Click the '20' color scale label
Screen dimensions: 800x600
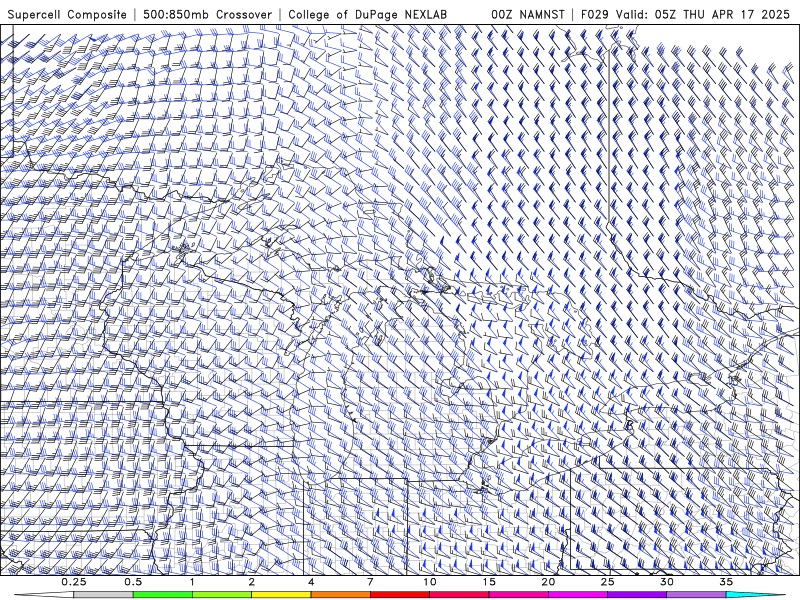[x=548, y=582]
